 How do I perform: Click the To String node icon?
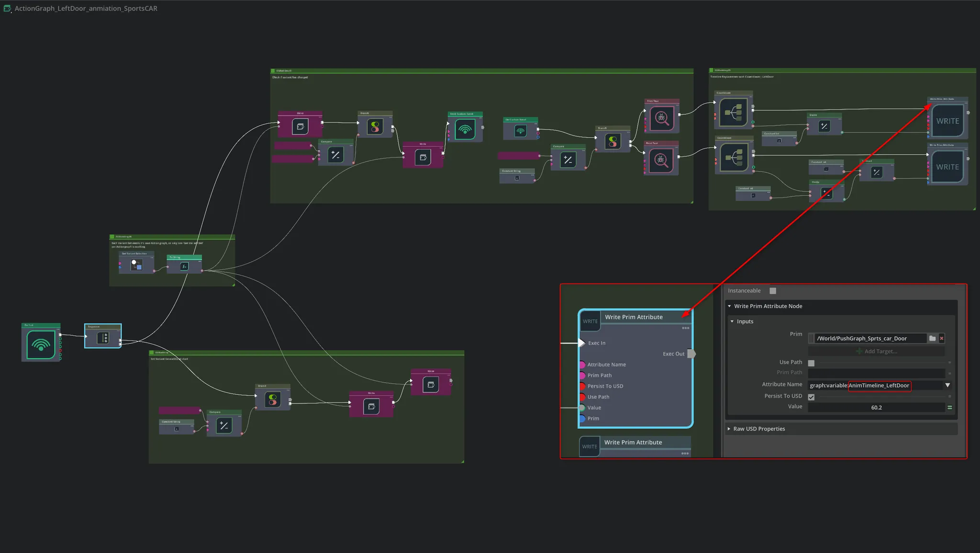184,266
